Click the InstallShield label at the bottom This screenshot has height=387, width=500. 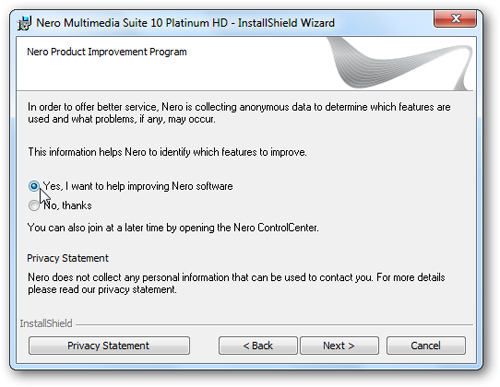pyautogui.click(x=46, y=323)
